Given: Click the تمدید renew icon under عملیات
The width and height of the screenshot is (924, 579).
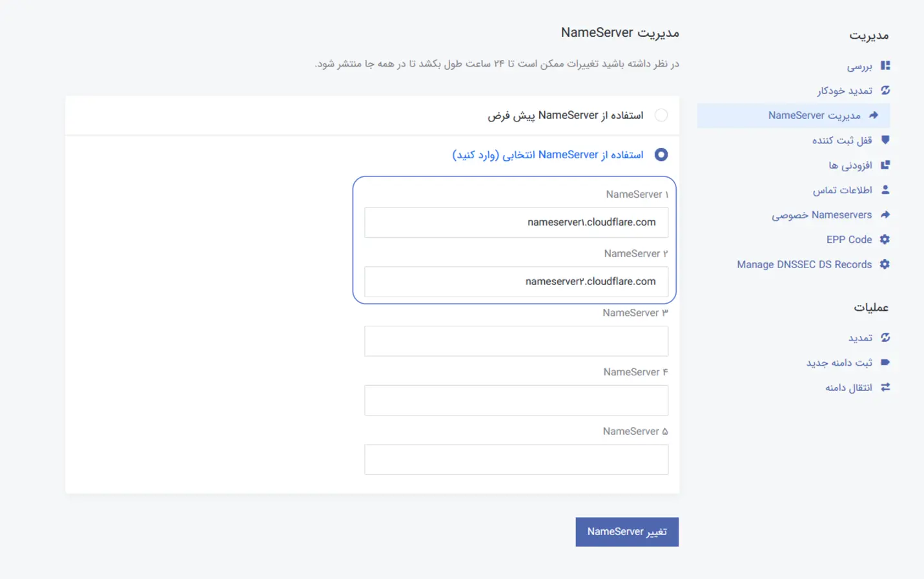Looking at the screenshot, I should tap(885, 337).
